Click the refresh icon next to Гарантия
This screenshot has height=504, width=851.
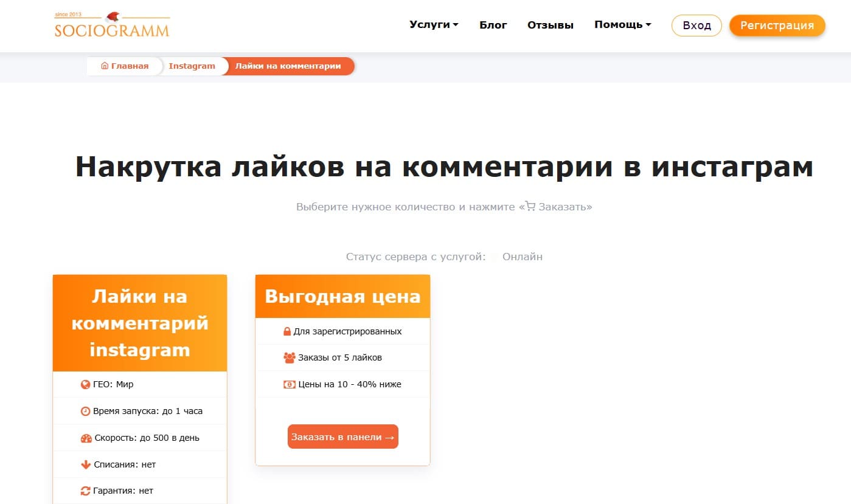[85, 491]
